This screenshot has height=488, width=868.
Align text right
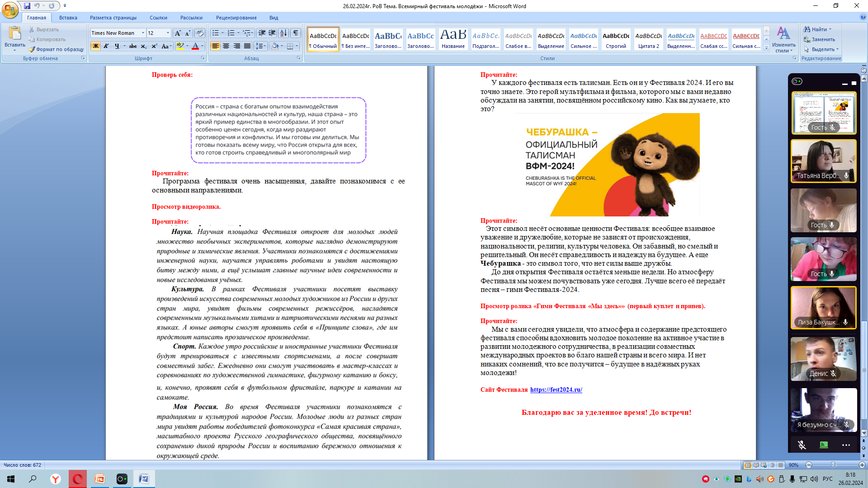coord(237,46)
